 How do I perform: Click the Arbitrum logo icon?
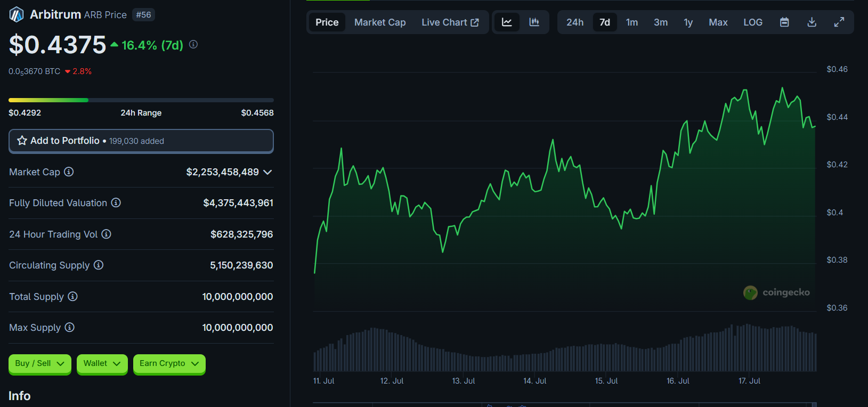17,14
